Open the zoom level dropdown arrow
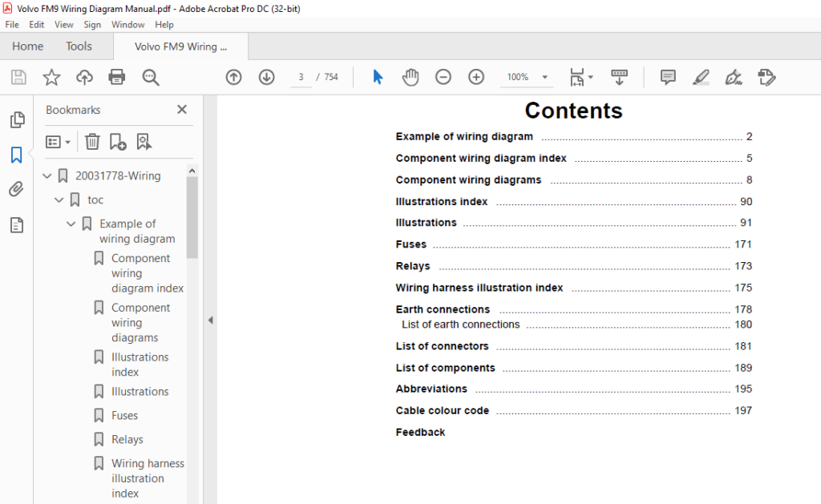 [x=544, y=78]
